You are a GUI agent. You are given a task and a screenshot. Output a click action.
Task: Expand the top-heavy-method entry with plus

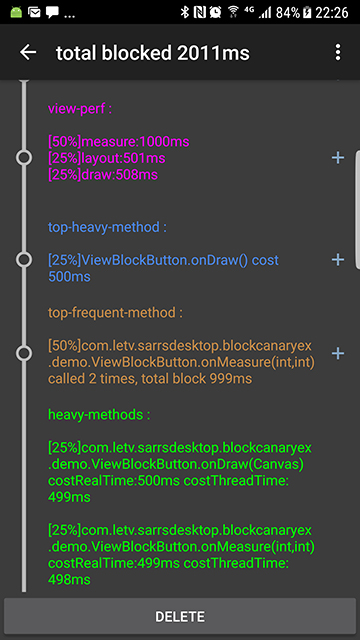coord(338,260)
